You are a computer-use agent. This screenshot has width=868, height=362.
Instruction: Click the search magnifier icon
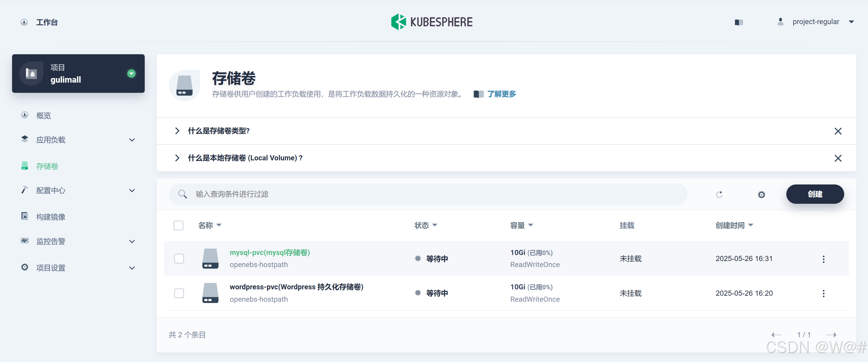[182, 194]
